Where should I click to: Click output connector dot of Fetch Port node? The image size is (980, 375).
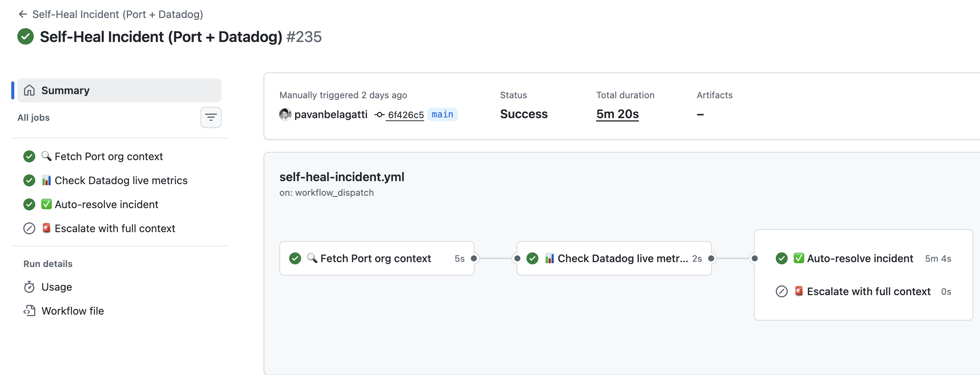coord(474,258)
